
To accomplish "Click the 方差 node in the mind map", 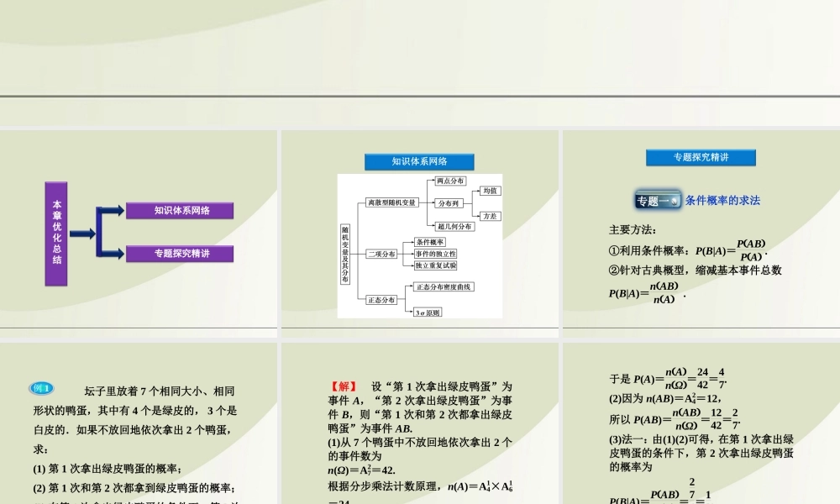I will coord(490,216).
